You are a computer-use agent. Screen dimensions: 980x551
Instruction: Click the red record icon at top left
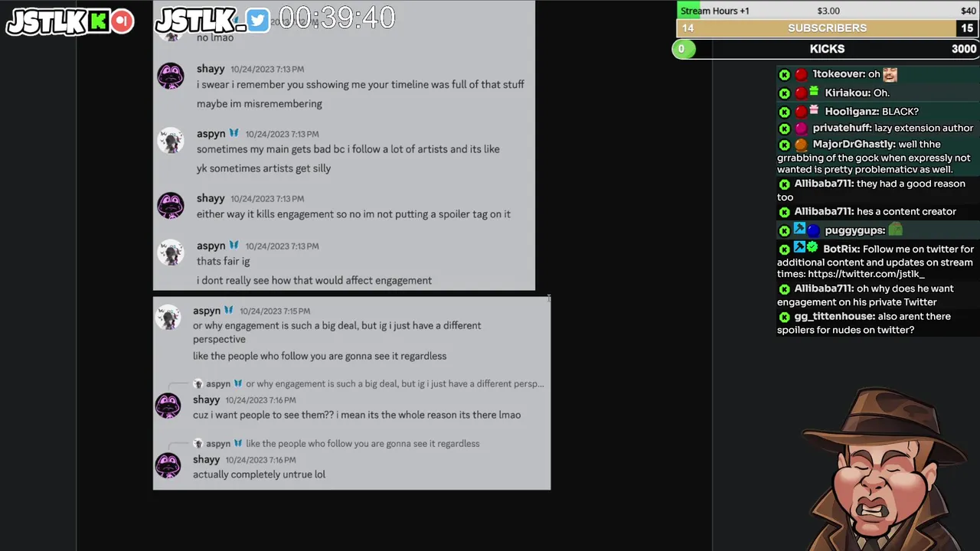122,21
